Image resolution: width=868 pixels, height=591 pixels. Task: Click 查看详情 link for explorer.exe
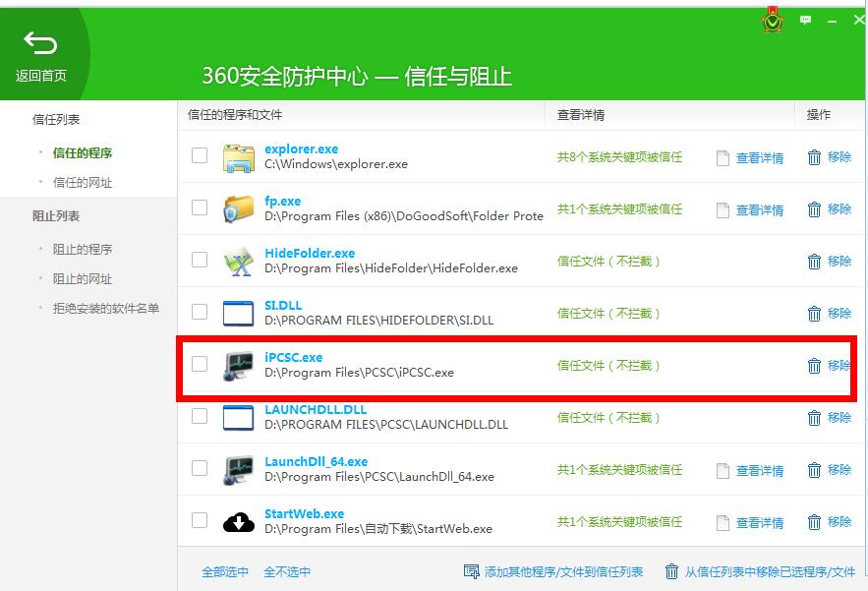760,158
